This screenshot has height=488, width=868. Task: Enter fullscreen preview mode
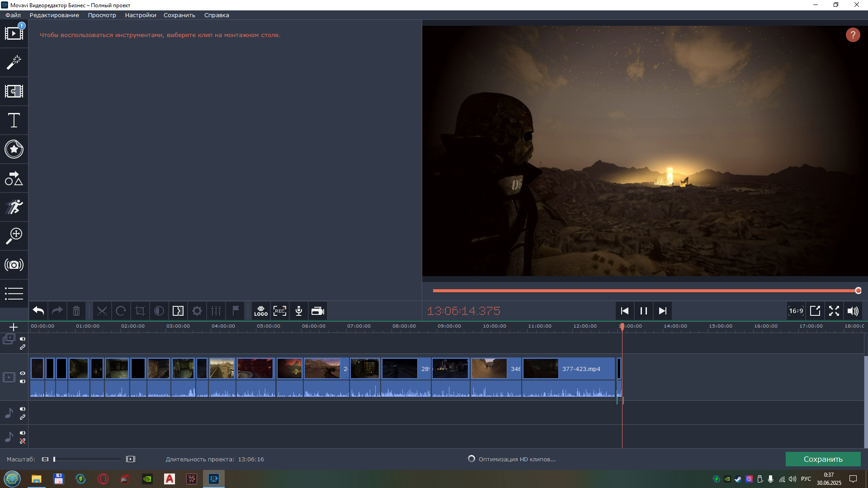(x=834, y=311)
